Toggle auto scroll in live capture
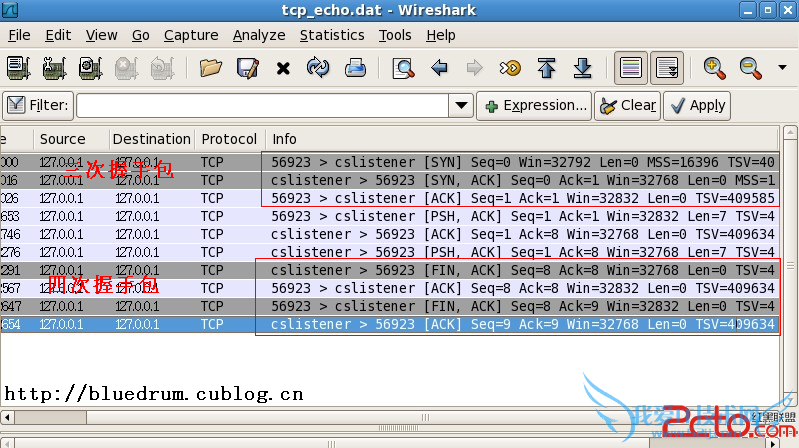This screenshot has height=448, width=799. click(x=667, y=68)
